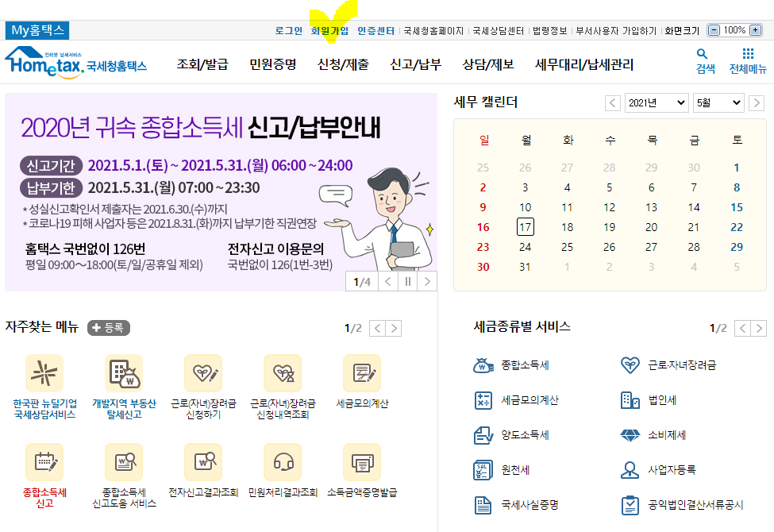Open the 2021년 year dropdown
The image size is (774, 532).
coord(657,102)
